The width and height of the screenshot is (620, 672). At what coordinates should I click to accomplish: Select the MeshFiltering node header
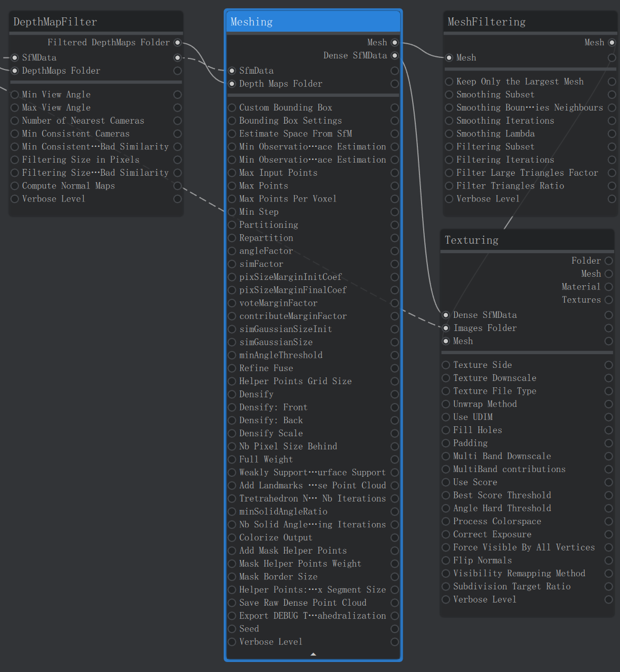tap(530, 22)
